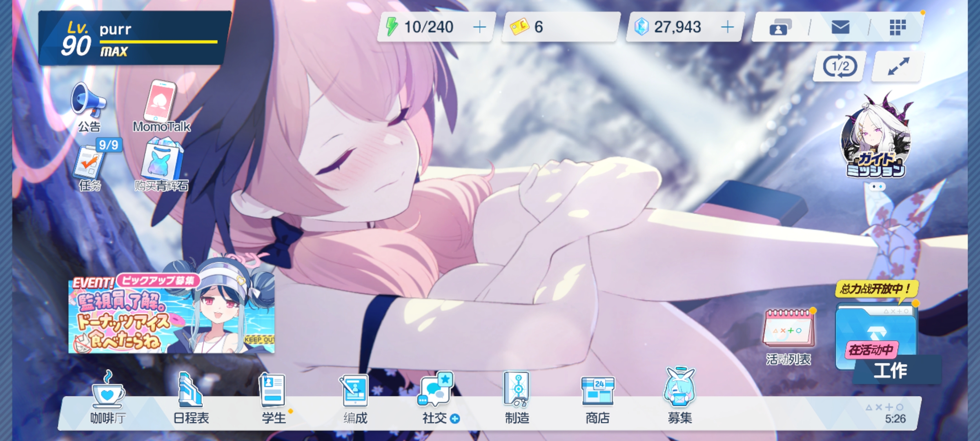Open the grid menu icon

898,27
